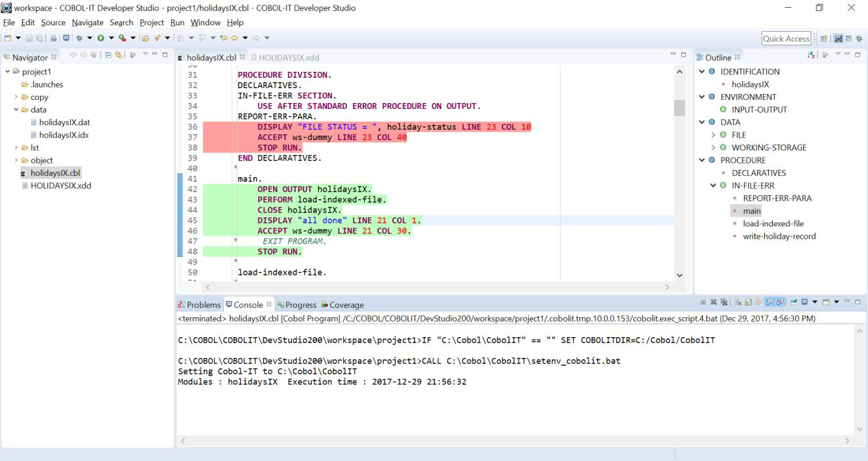This screenshot has height=461, width=868.
Task: Toggle alphabetical Sort in Outline panel
Action: pos(812,56)
